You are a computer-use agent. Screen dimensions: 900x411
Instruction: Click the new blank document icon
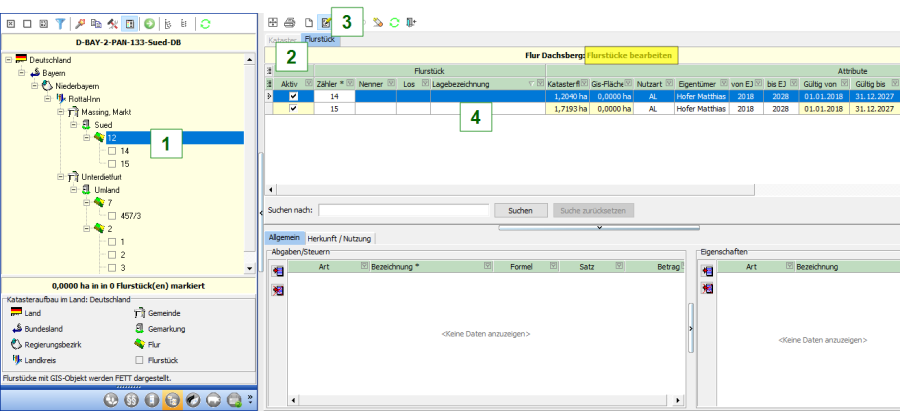[308, 22]
